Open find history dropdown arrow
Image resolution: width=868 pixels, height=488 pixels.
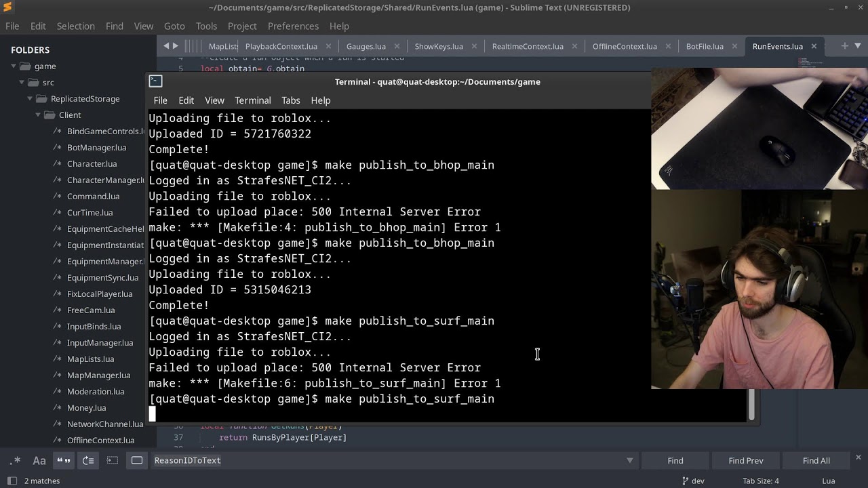click(x=629, y=461)
